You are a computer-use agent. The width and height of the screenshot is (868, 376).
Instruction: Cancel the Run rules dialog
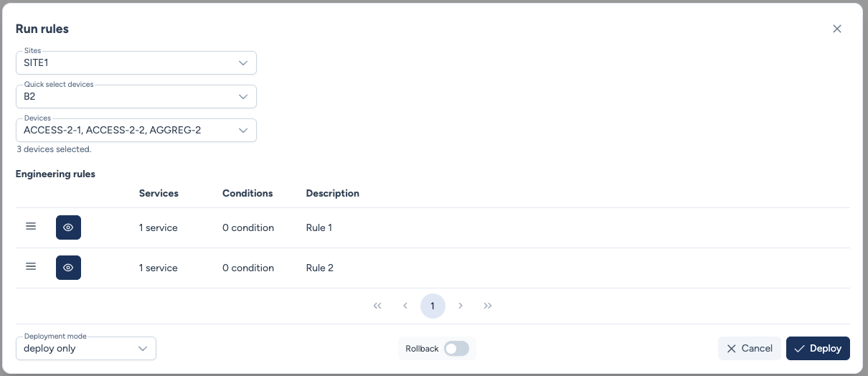[x=750, y=349]
